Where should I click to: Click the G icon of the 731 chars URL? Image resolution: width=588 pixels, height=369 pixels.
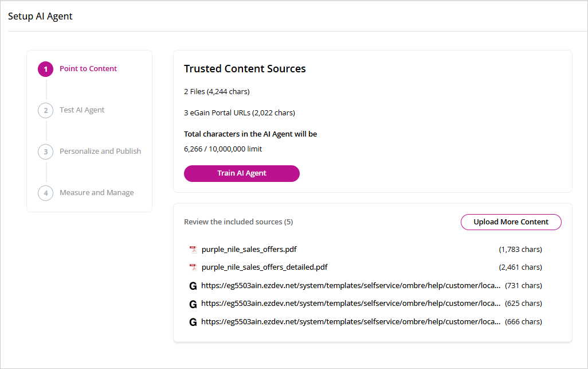click(x=193, y=286)
